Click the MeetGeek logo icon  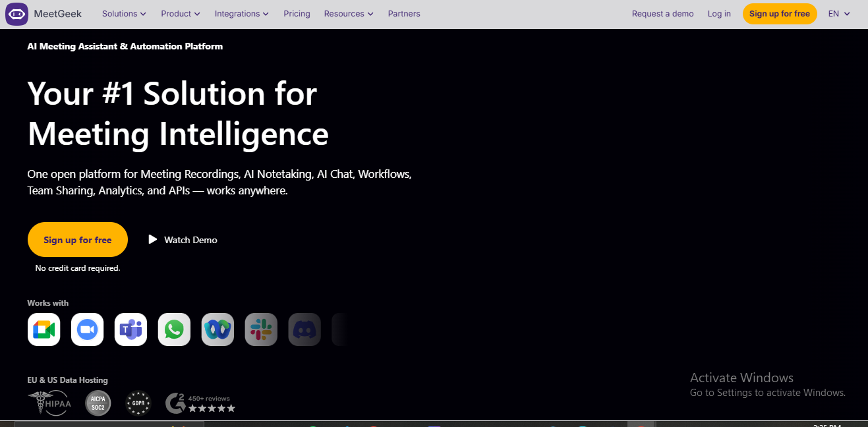[16, 14]
